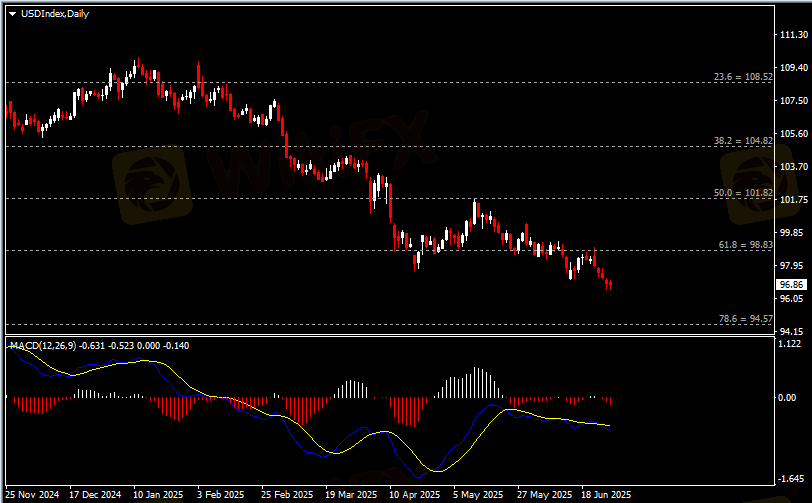Image resolution: width=812 pixels, height=503 pixels.
Task: Select the 23.6 = 108.52 Fibonacci label
Action: pos(743,77)
